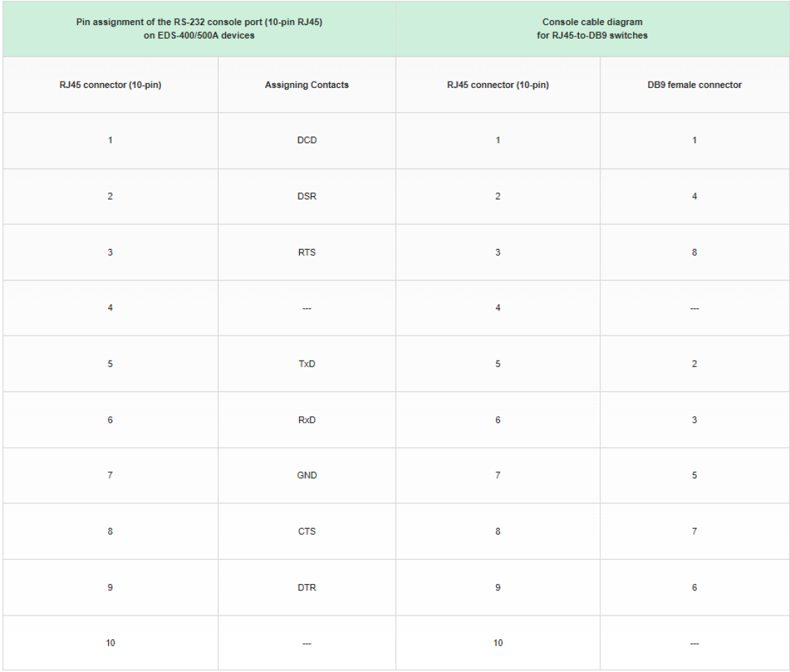Click the 'Pin assignment of the RS-232 console port' header
Screen dimensions: 790x672
point(199,29)
